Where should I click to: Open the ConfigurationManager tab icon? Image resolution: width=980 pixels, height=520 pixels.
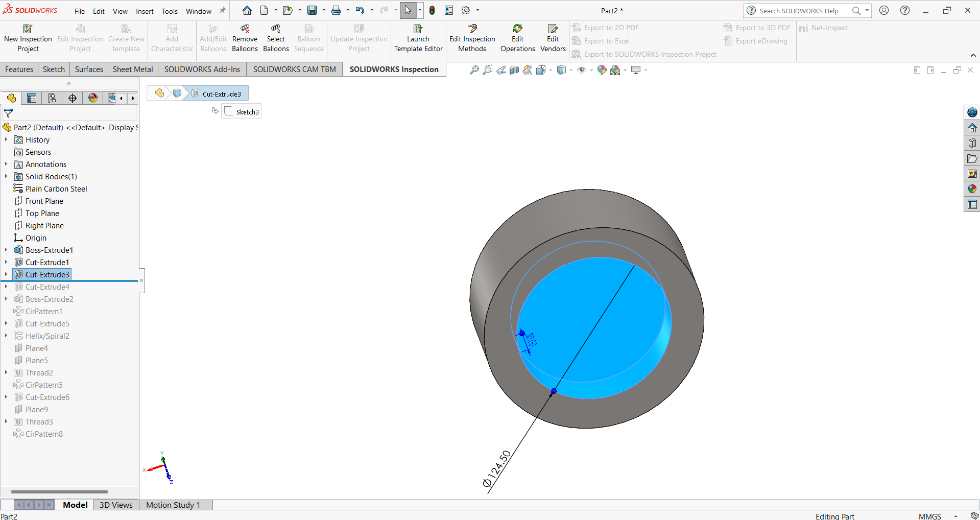tap(52, 98)
